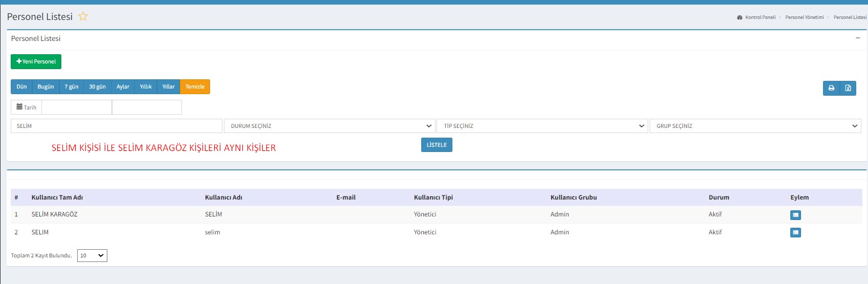The height and width of the screenshot is (284, 868).
Task: Click the LİSTELE button
Action: 437,145
